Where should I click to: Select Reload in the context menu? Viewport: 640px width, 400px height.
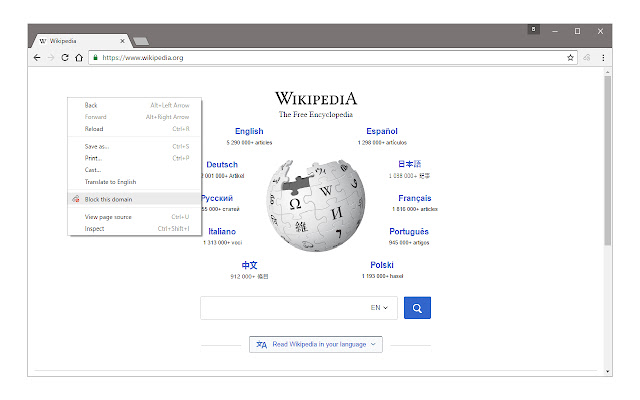coord(135,129)
